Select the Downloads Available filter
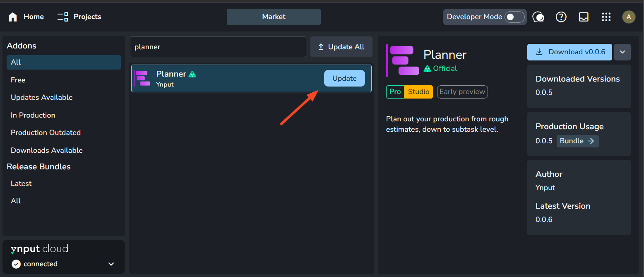644x277 pixels. [64, 150]
